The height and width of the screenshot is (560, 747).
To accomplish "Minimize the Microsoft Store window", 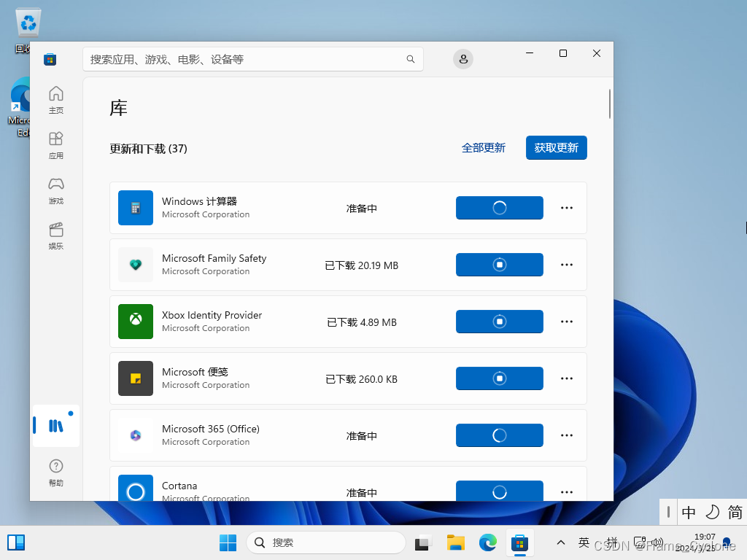I will click(530, 53).
